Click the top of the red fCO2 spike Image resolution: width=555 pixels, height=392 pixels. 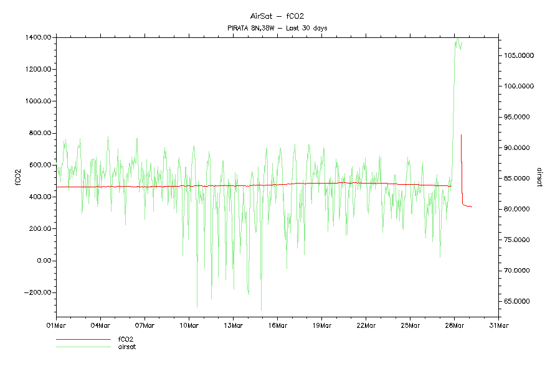click(x=461, y=135)
